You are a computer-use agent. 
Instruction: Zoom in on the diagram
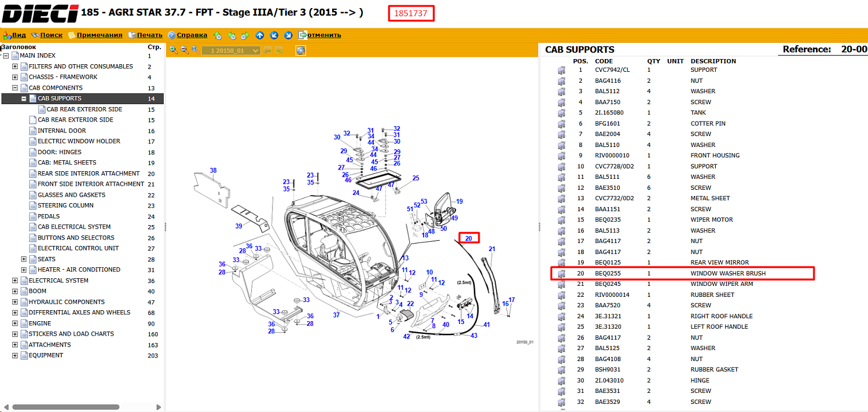[x=173, y=50]
